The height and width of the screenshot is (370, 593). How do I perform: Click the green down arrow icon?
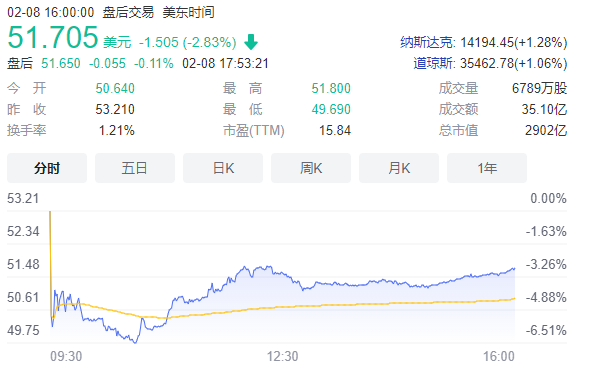click(x=251, y=42)
